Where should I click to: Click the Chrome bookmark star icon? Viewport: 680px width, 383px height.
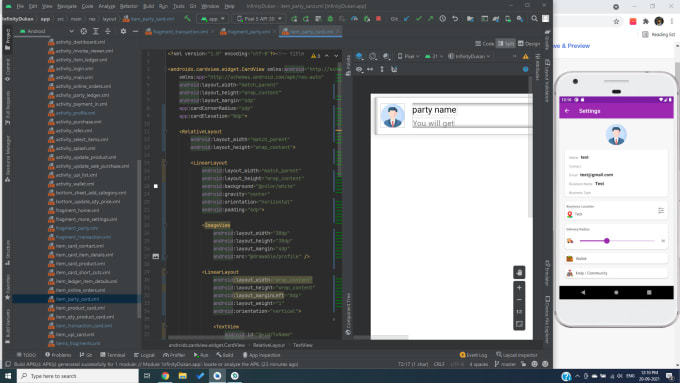click(x=616, y=21)
